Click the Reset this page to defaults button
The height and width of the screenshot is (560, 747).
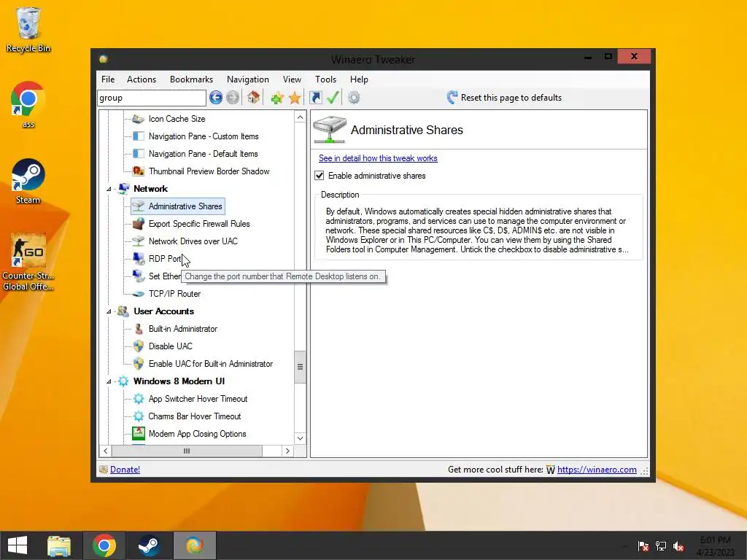pyautogui.click(x=505, y=98)
